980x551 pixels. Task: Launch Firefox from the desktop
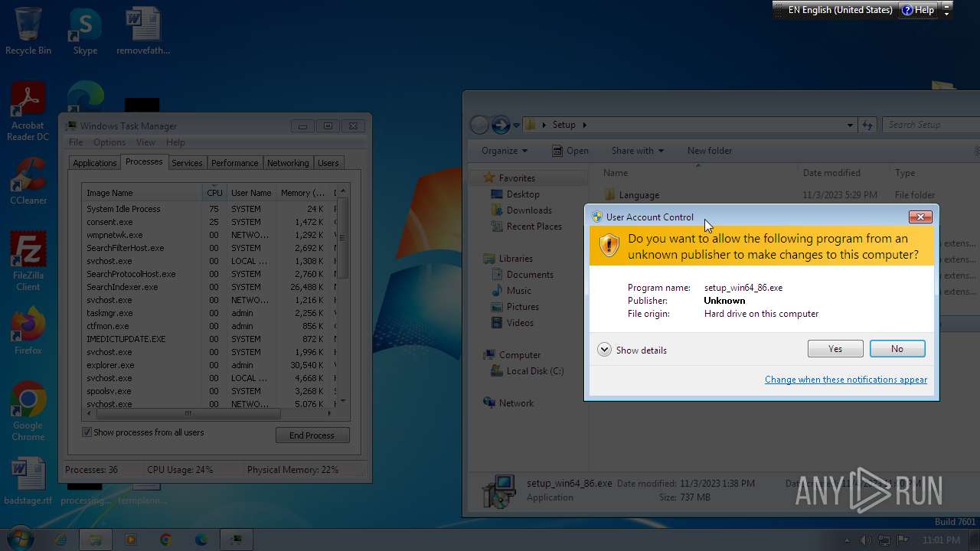click(28, 331)
